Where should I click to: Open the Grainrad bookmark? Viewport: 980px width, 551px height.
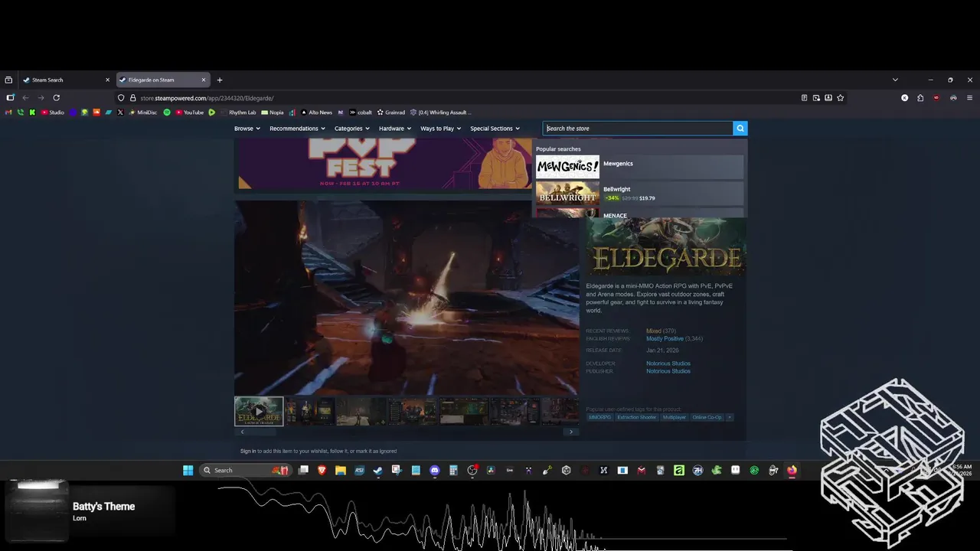pyautogui.click(x=390, y=112)
